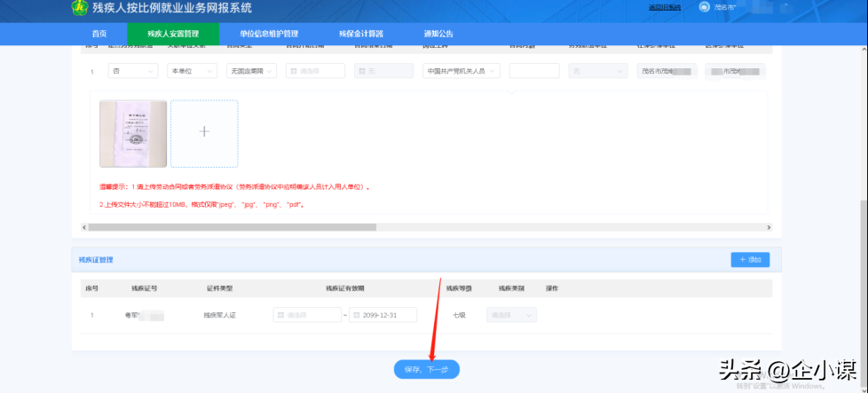Expand the 残疾类别 category dropdown

[512, 315]
